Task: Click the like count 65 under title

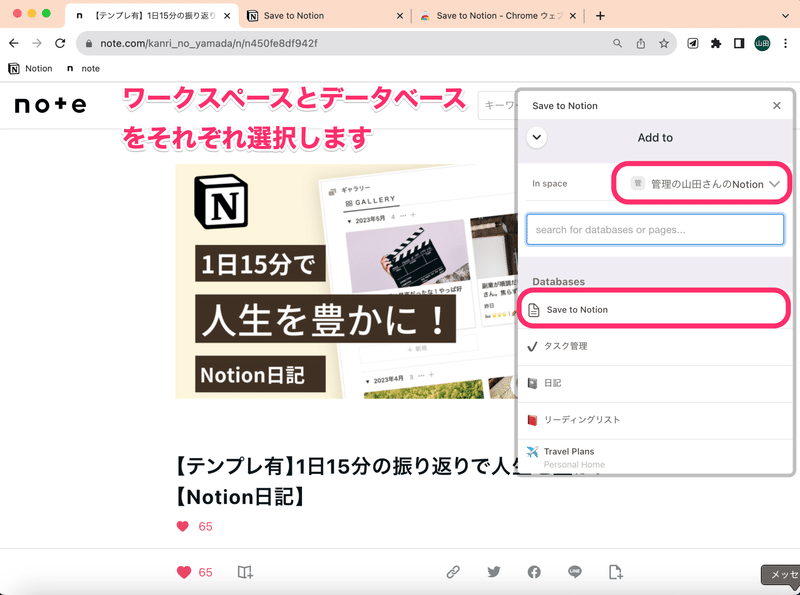Action: tap(206, 527)
